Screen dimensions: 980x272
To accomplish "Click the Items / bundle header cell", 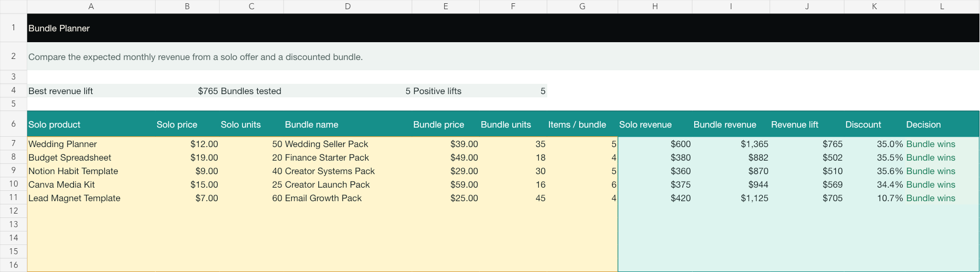I will coord(582,124).
